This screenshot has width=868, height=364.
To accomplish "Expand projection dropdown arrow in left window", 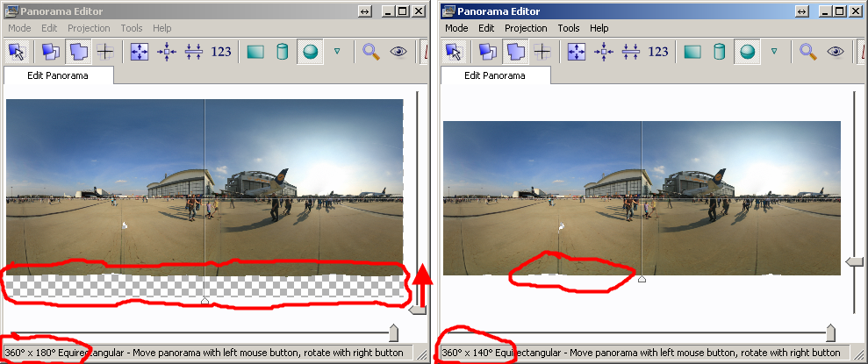I will coord(337,52).
